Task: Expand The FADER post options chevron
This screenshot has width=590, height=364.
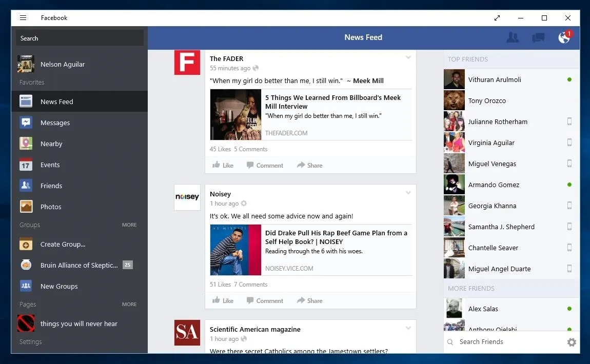Action: [408, 57]
